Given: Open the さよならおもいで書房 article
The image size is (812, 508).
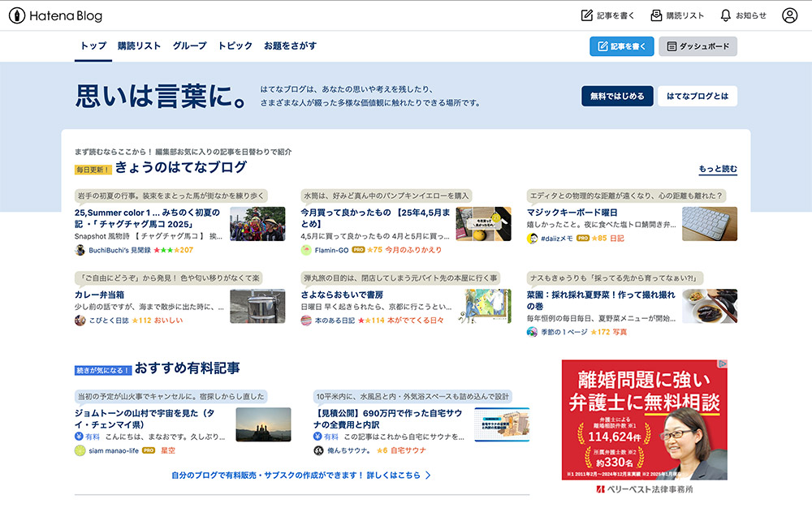Looking at the screenshot, I should tap(342, 295).
